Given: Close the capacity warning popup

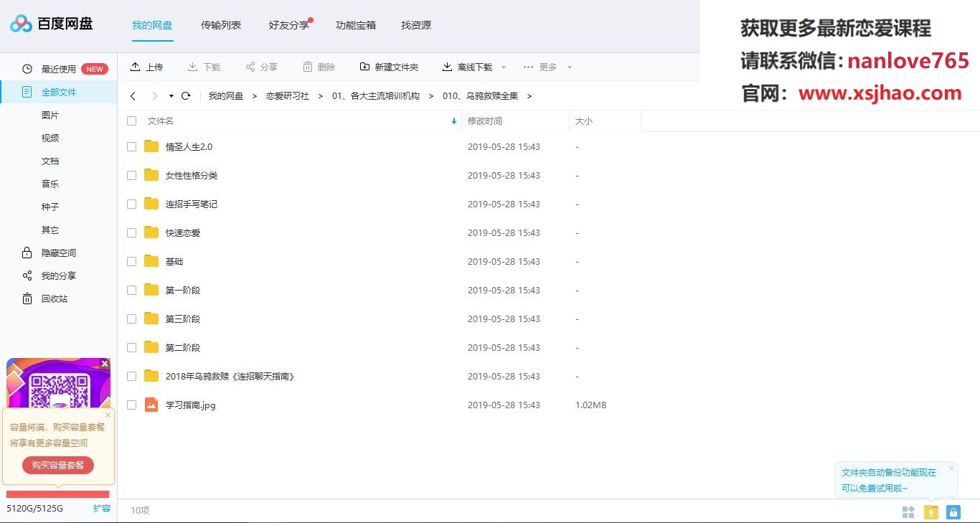Looking at the screenshot, I should coord(108,415).
